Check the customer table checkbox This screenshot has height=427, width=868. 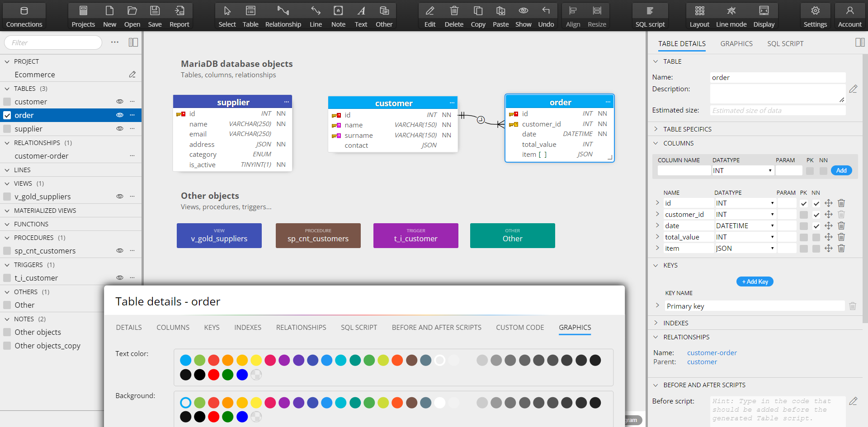click(7, 102)
